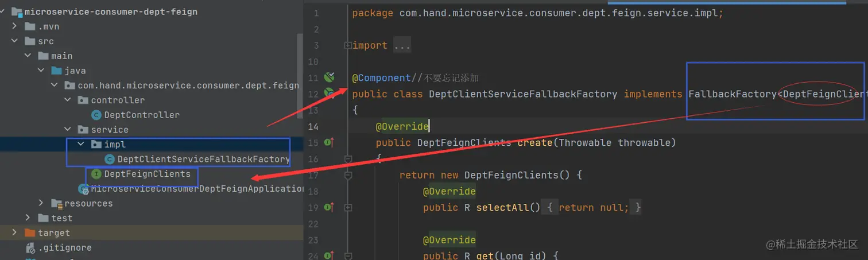This screenshot has width=868, height=260.
Task: Click the DeptFeignClients interface icon
Action: pos(96,174)
